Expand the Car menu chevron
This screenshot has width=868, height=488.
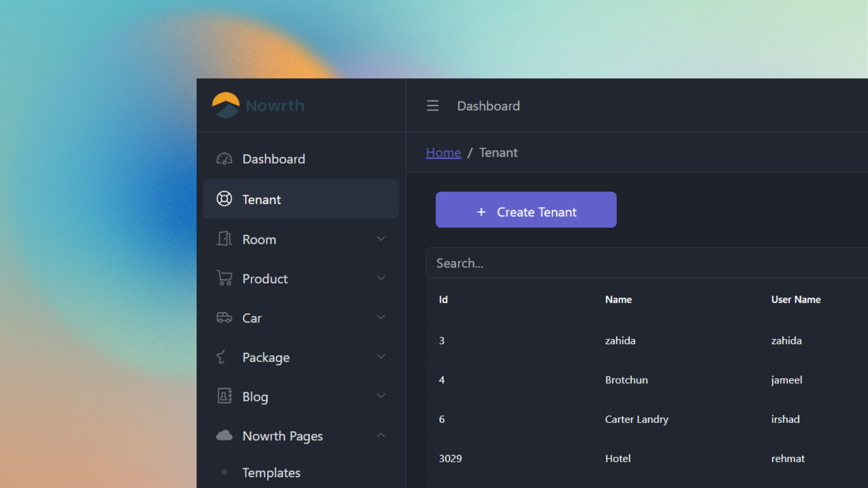(381, 317)
